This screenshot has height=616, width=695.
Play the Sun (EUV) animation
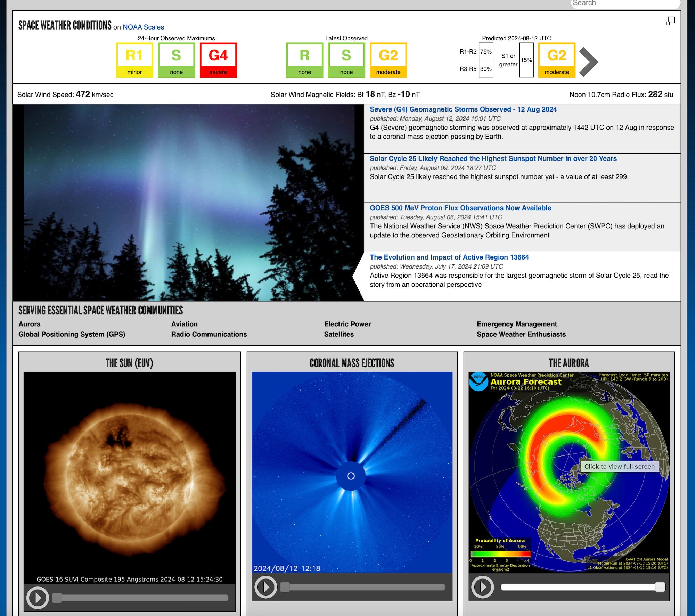tap(38, 598)
